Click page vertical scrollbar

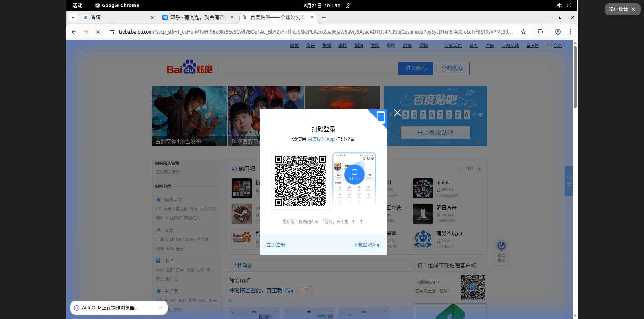click(x=575, y=77)
